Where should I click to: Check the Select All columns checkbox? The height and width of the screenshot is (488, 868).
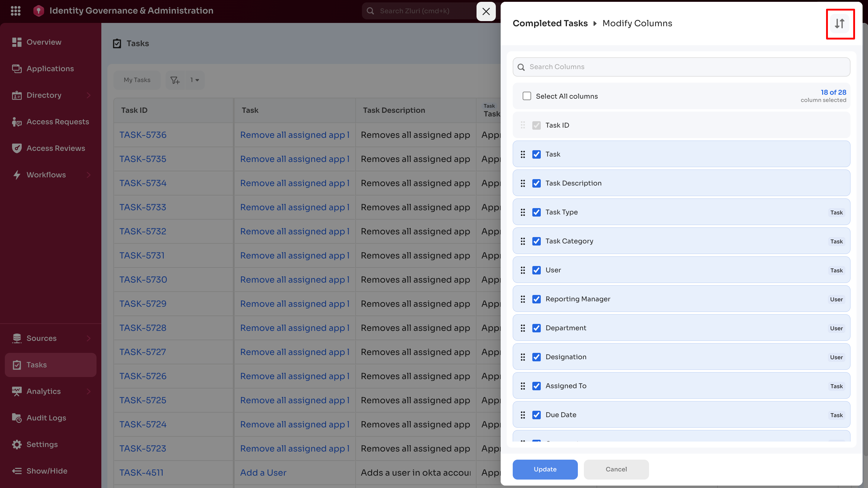pos(527,96)
